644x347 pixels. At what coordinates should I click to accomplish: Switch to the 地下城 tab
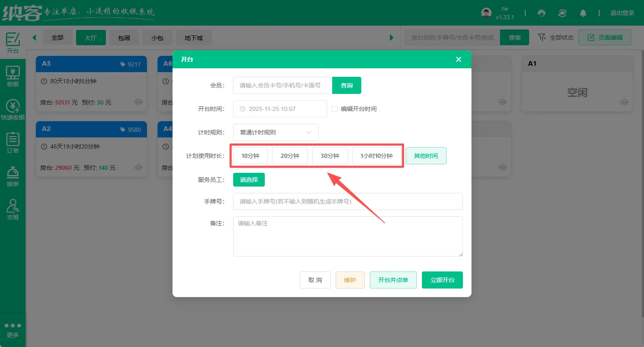click(x=193, y=38)
